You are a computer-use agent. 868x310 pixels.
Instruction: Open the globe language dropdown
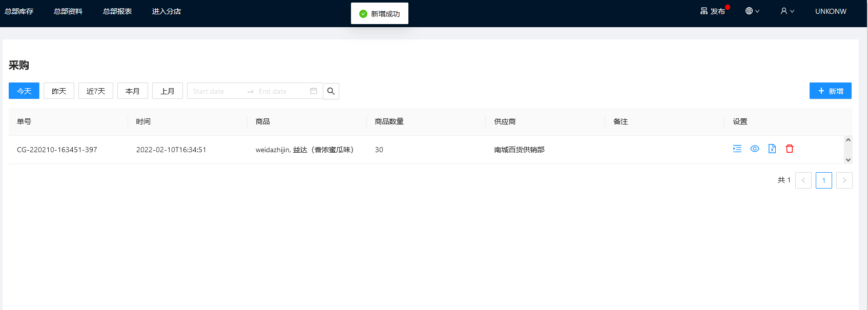[752, 11]
